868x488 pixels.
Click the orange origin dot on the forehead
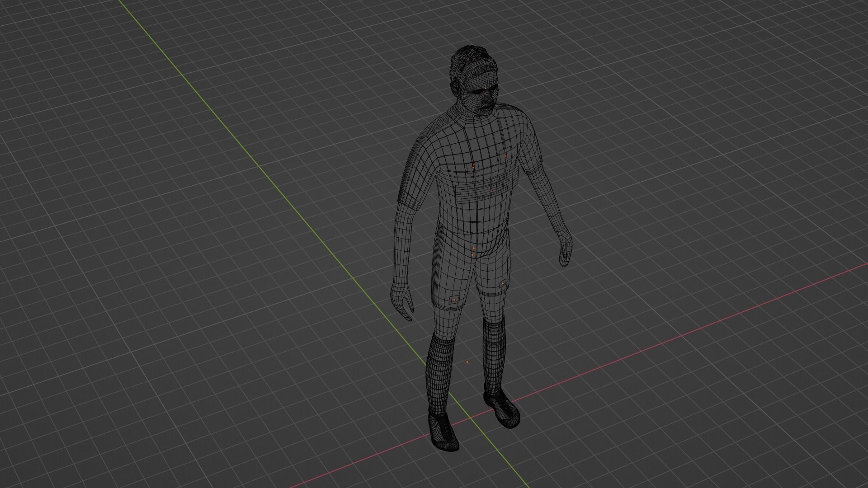click(486, 88)
